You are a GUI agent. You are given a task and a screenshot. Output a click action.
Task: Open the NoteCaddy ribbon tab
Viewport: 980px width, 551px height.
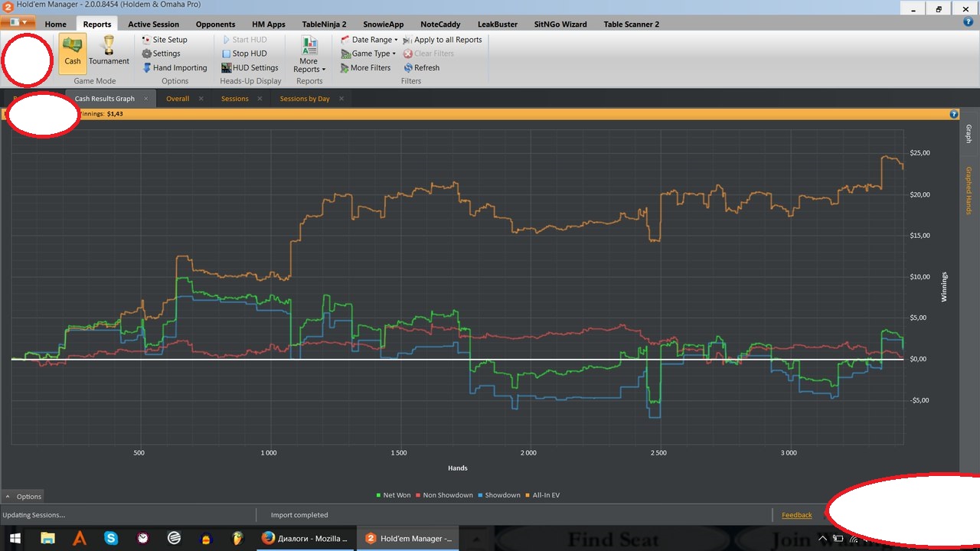(x=441, y=24)
